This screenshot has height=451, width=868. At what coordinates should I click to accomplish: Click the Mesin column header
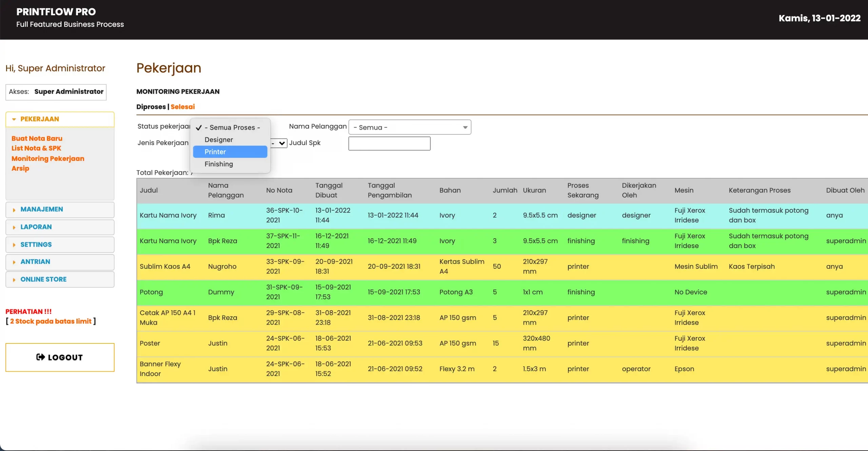click(x=684, y=190)
